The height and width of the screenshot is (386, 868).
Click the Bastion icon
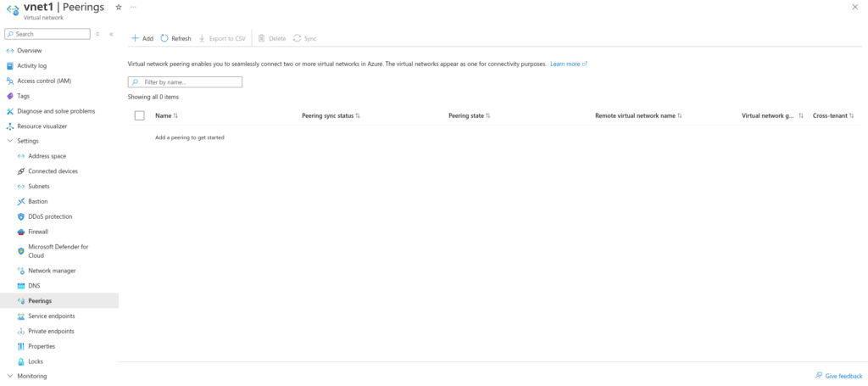click(21, 202)
